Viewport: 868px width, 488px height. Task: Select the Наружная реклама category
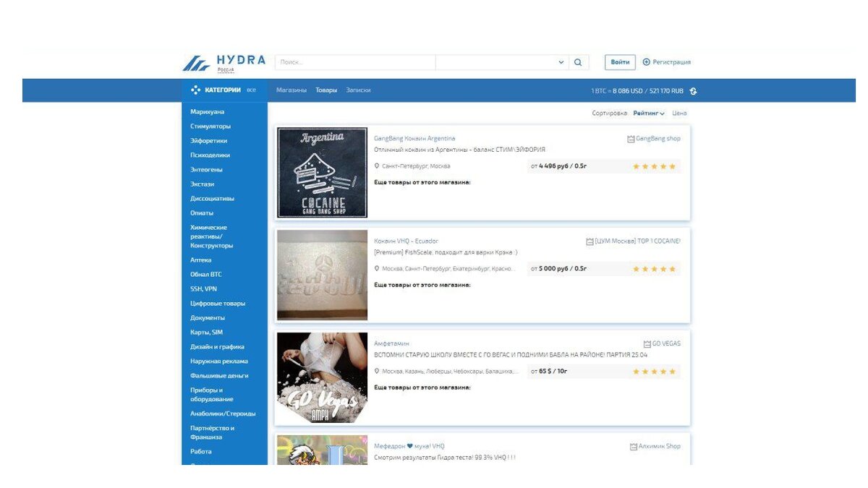[219, 361]
